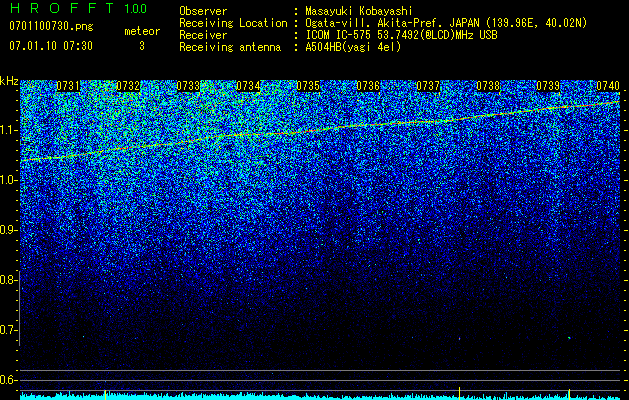Click the Receiving Location label

coord(233,23)
